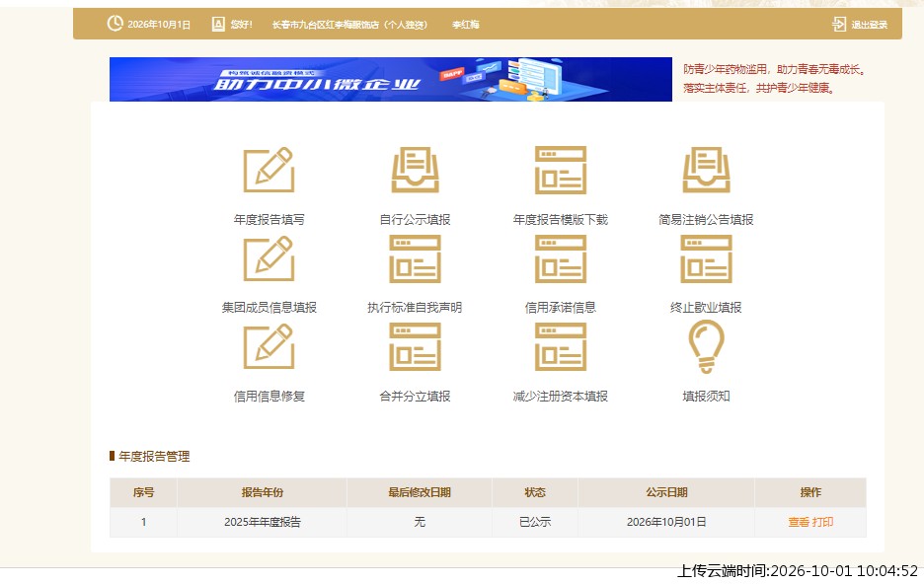This screenshot has height=584, width=924.
Task: Open the 终止歇业填报 icon
Action: 706,258
